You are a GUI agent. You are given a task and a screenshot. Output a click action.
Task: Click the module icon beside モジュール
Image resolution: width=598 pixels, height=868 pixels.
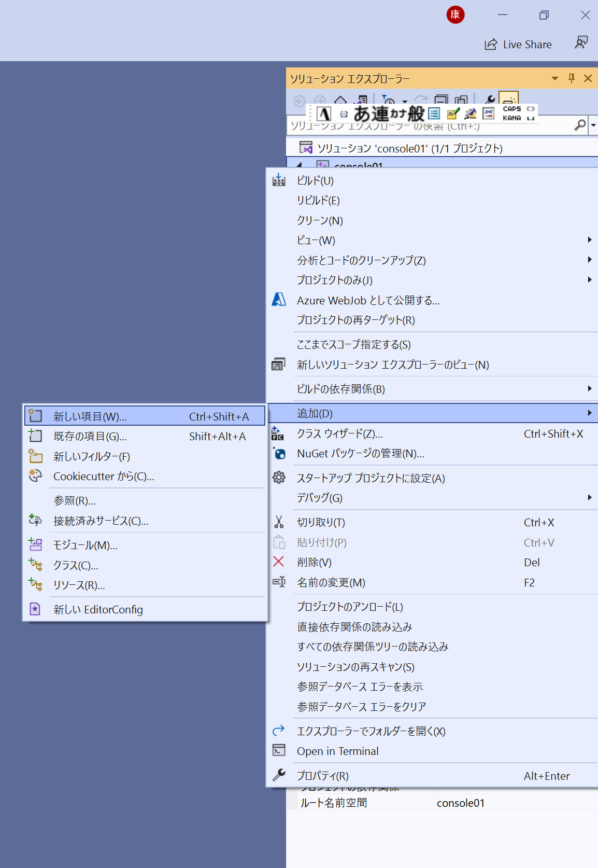tap(35, 544)
